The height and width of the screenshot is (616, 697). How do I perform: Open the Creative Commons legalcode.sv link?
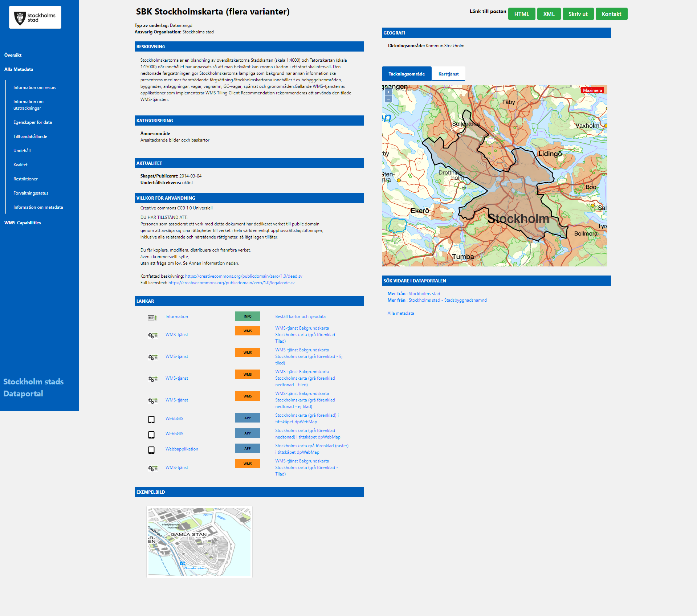coord(232,283)
